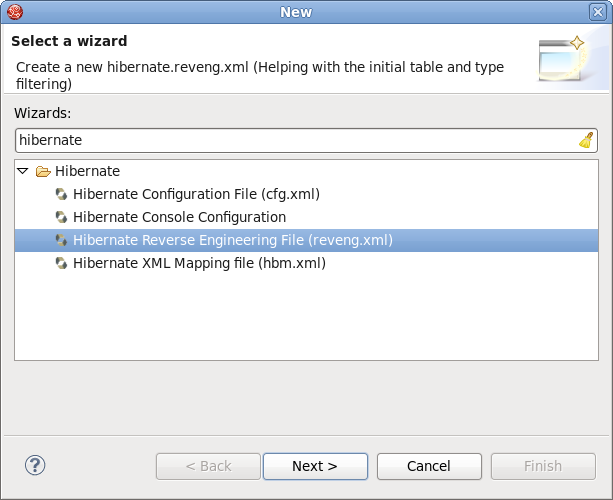This screenshot has height=500, width=613.
Task: Select Hibernate Console Configuration wizard
Action: pyautogui.click(x=179, y=217)
